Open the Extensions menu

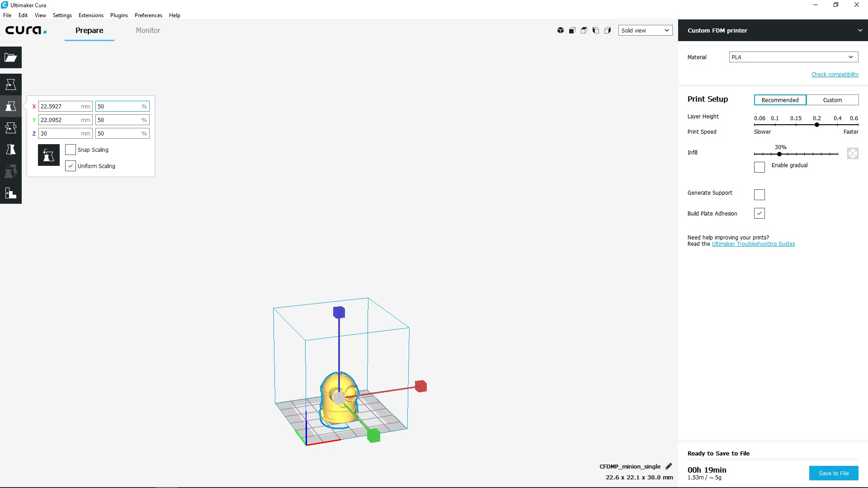(90, 15)
